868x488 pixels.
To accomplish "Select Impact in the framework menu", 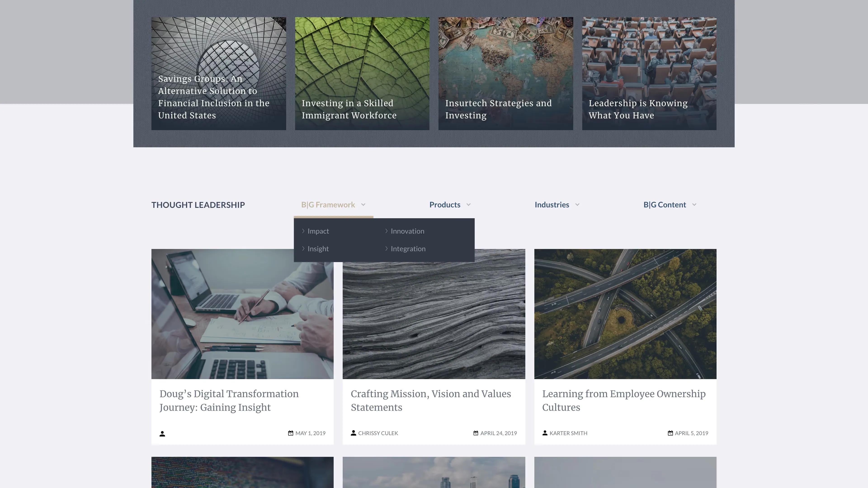I will click(318, 231).
